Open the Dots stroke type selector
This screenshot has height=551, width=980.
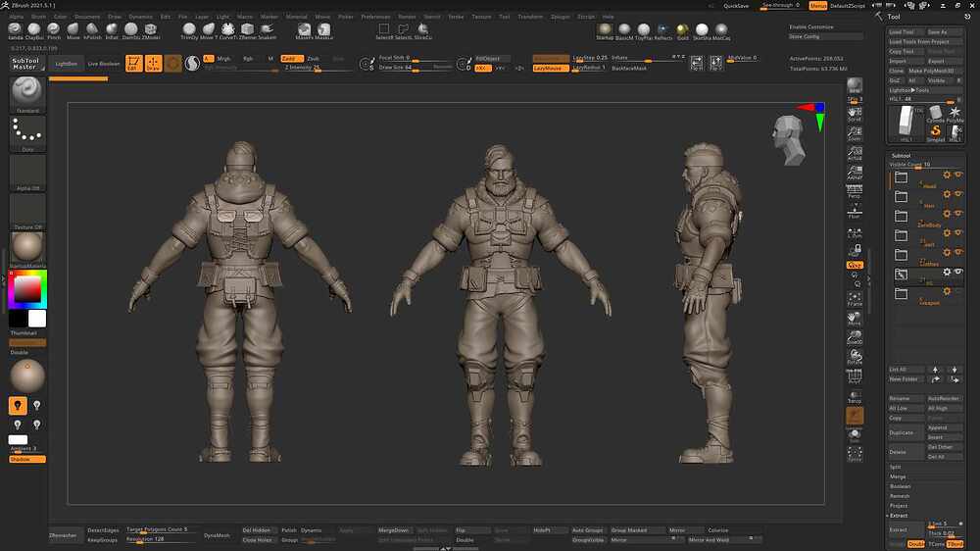[27, 134]
